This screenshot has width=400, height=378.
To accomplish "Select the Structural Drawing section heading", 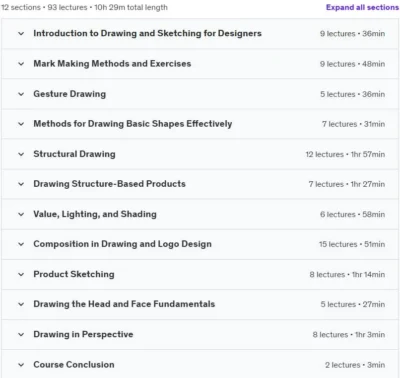I will click(74, 154).
